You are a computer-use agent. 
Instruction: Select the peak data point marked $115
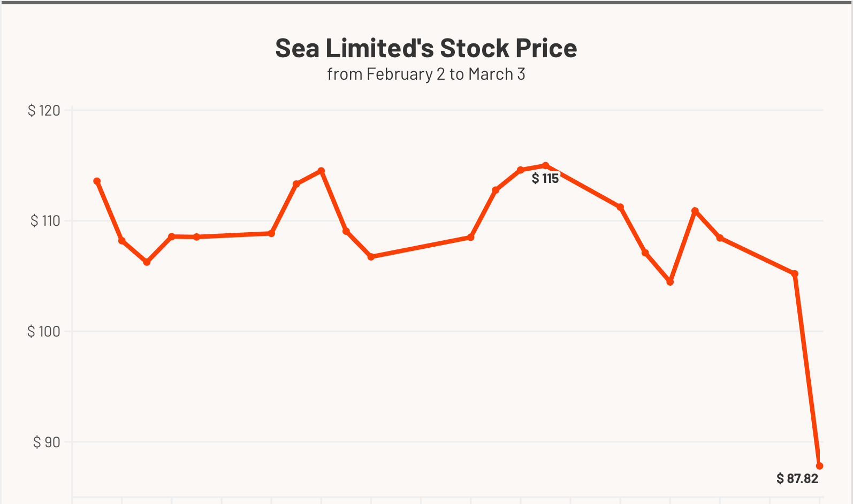coord(545,166)
